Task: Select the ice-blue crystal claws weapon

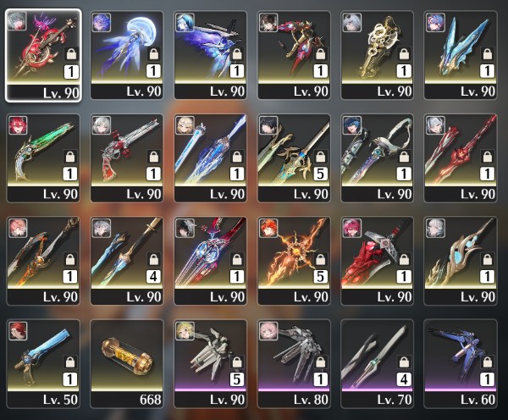Action: [x=461, y=55]
